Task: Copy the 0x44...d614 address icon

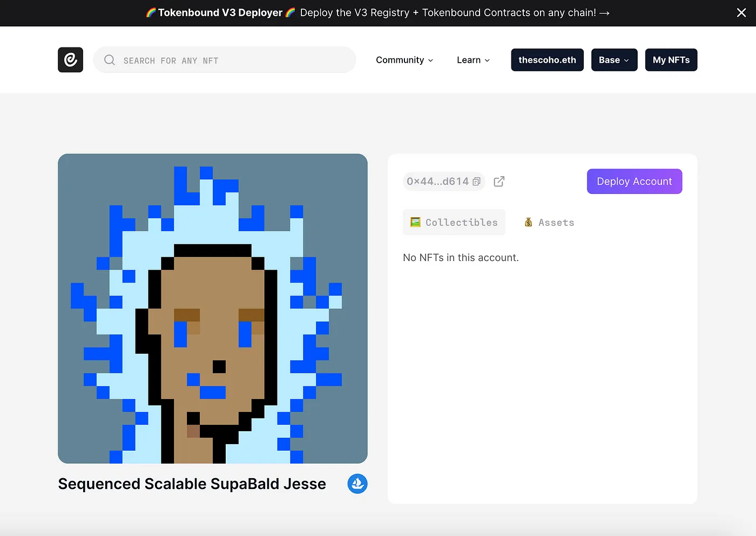Action: pyautogui.click(x=476, y=182)
